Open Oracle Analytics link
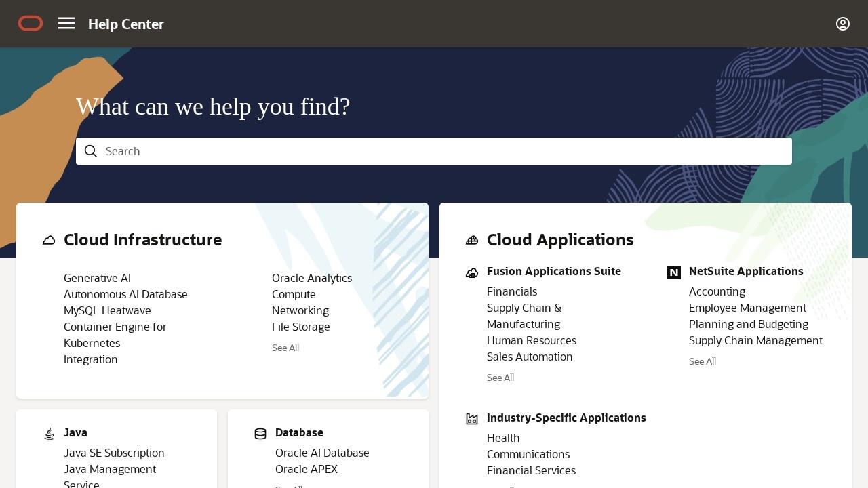868x488 pixels. pyautogui.click(x=312, y=278)
